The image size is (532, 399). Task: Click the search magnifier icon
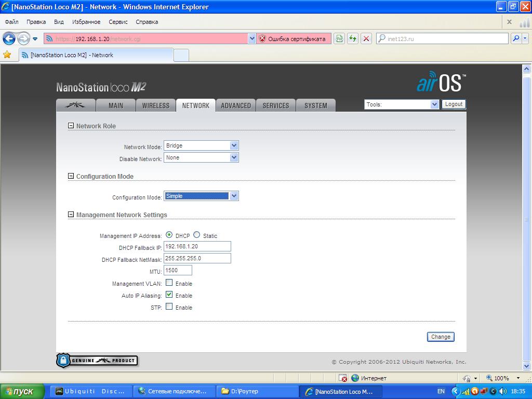(516, 38)
